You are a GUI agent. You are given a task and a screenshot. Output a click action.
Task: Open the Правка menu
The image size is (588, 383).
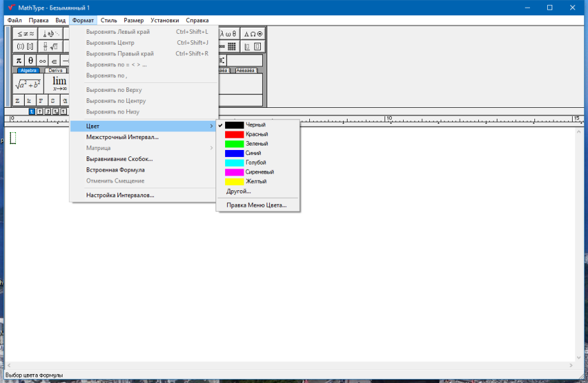[x=39, y=20]
